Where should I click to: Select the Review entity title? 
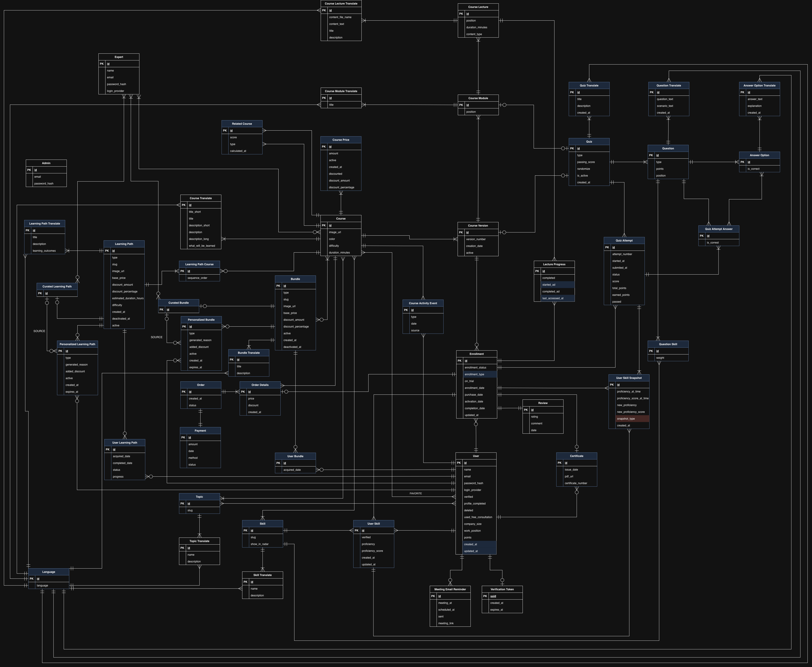pos(543,403)
